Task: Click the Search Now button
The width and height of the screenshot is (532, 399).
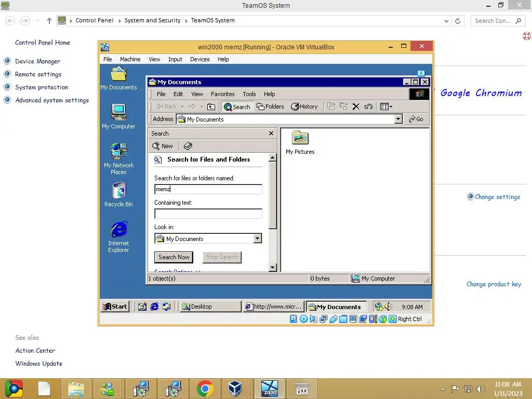Action: 174,257
